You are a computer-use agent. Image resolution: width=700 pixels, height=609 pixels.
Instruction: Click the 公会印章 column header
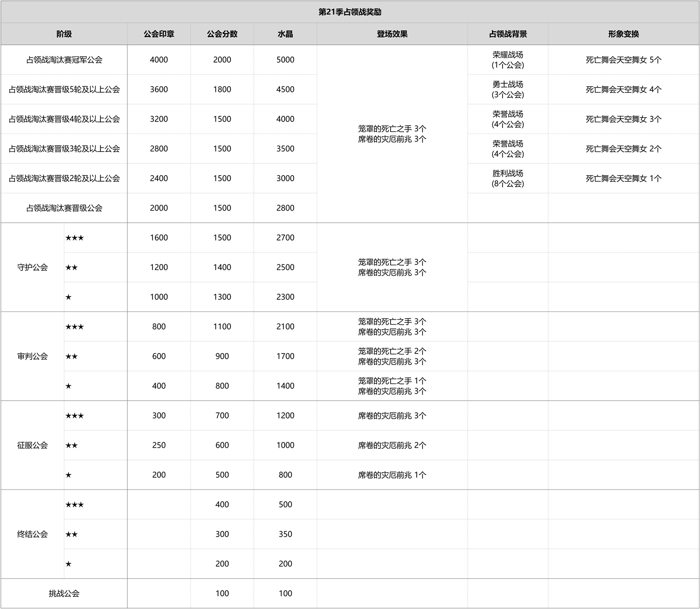coord(159,34)
